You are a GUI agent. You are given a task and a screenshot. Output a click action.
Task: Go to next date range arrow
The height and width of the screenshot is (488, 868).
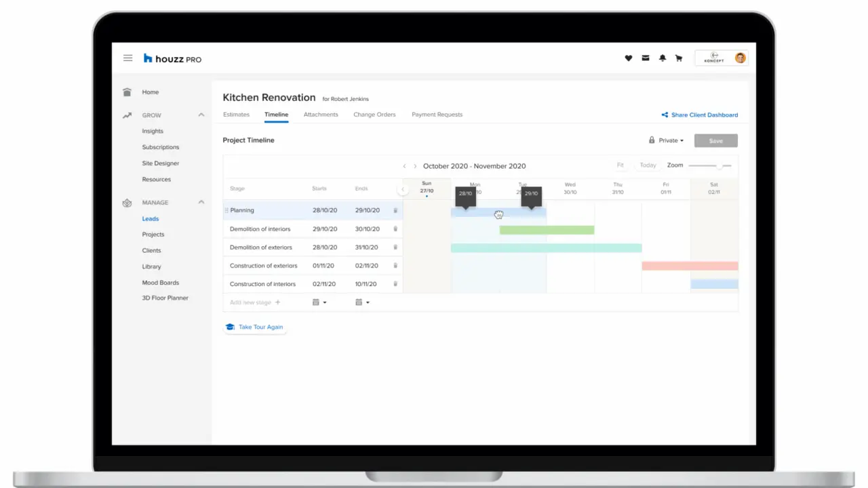tap(415, 166)
